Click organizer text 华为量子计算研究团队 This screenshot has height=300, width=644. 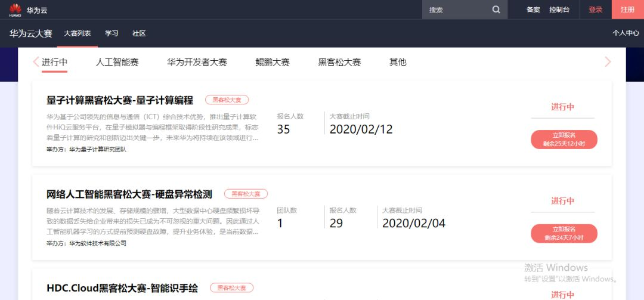[98, 150]
